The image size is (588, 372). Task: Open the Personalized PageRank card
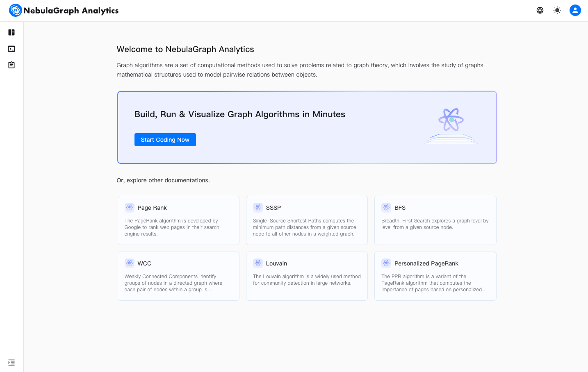435,276
